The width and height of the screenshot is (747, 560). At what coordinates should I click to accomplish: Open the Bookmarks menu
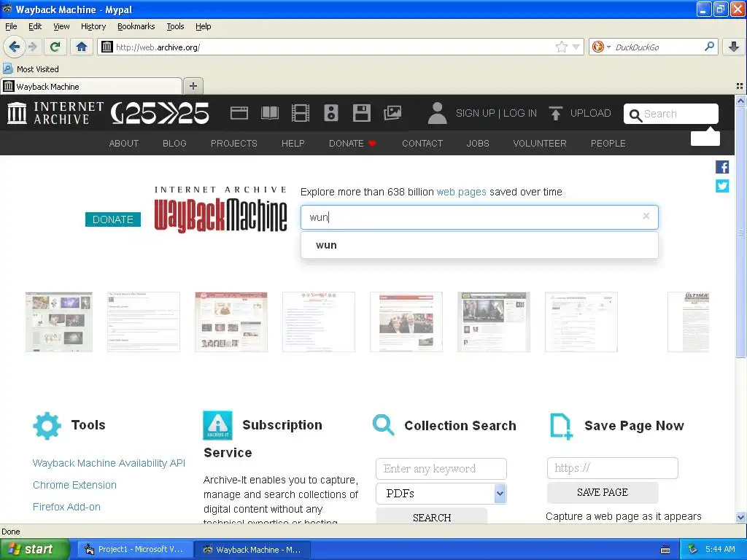[136, 26]
